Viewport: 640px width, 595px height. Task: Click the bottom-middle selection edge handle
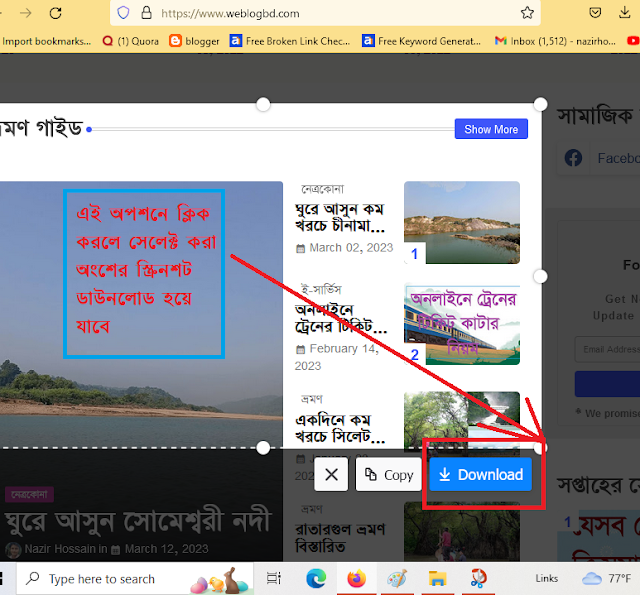click(263, 448)
